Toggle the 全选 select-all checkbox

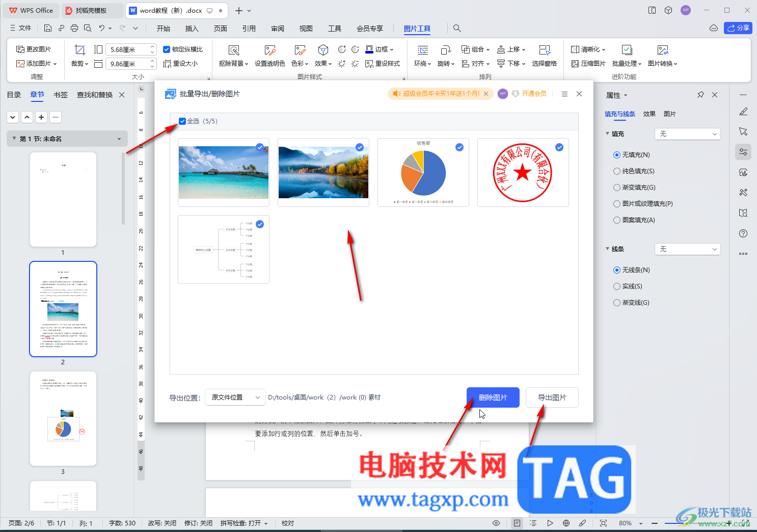(x=182, y=121)
